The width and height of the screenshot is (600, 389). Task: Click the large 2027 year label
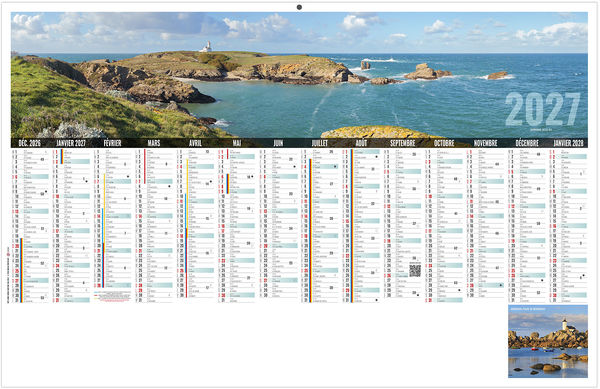[x=543, y=109]
